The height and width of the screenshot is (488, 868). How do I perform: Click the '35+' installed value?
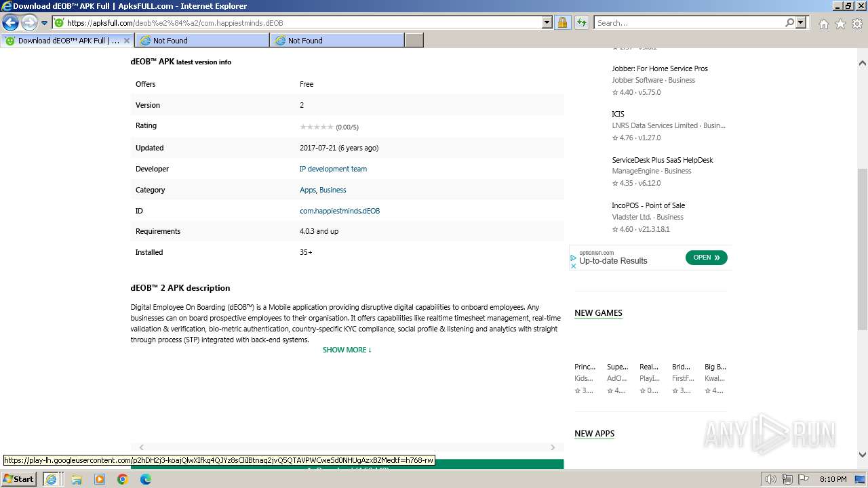[x=306, y=252]
